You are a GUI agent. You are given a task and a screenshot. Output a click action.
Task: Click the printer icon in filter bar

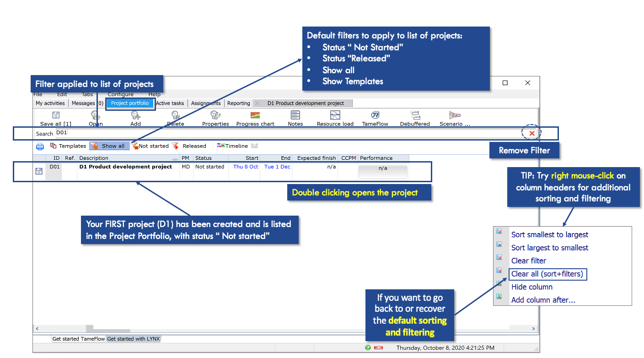tap(40, 146)
